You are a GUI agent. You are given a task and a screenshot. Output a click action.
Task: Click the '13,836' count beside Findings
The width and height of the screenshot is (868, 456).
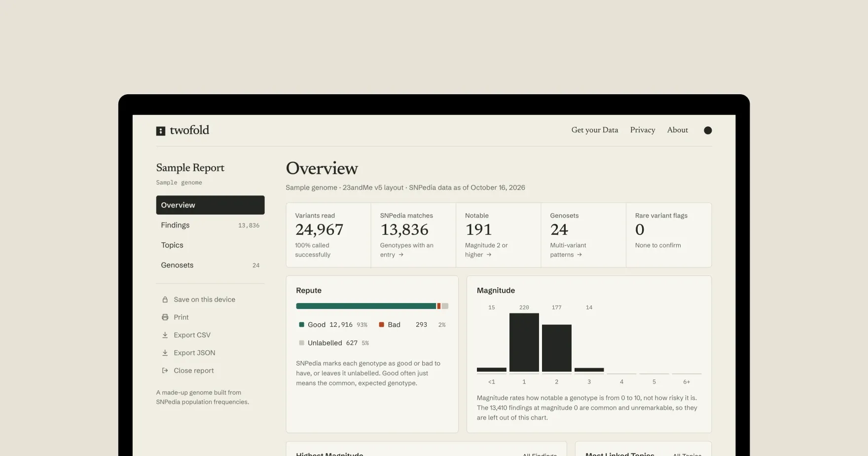[249, 226]
